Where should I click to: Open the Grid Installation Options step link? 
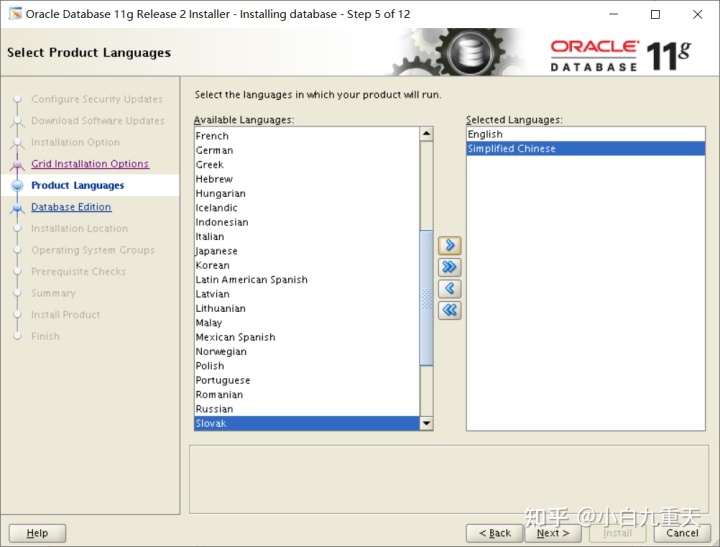tap(90, 164)
